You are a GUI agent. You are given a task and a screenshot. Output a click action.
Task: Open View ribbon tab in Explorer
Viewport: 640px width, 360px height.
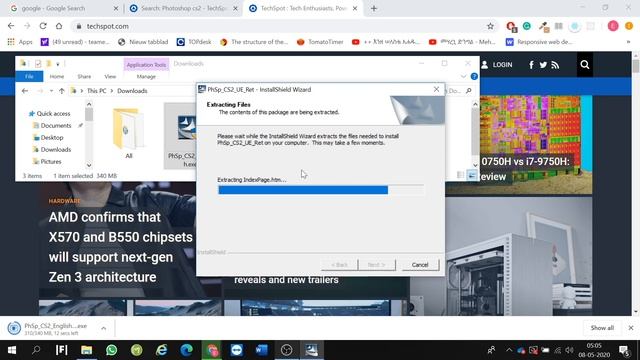coord(110,76)
